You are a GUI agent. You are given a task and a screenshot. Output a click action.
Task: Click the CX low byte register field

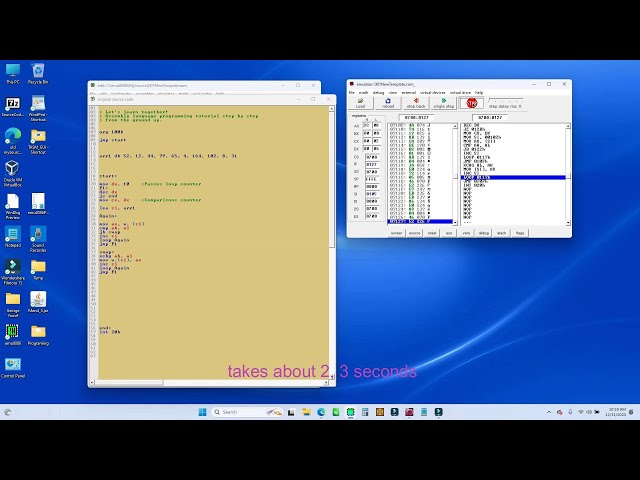pos(376,141)
